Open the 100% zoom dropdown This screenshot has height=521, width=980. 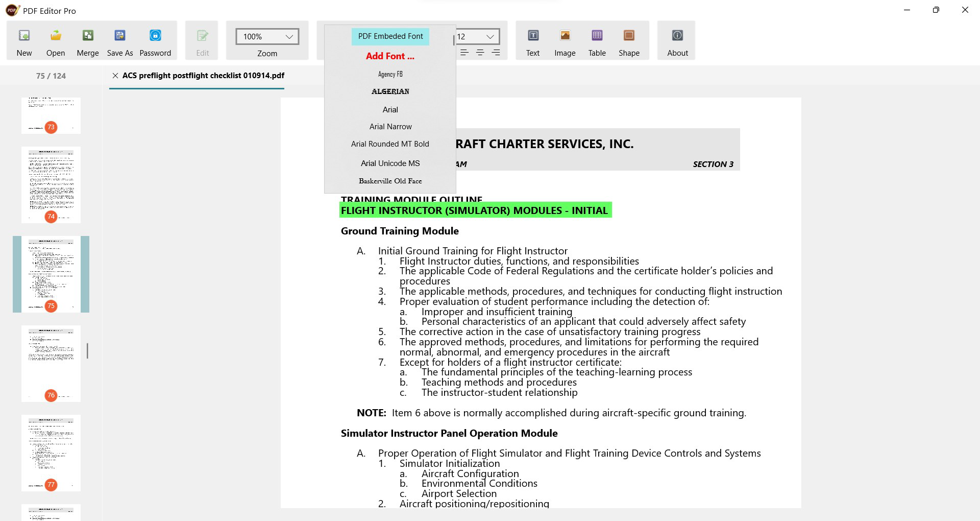(x=267, y=37)
